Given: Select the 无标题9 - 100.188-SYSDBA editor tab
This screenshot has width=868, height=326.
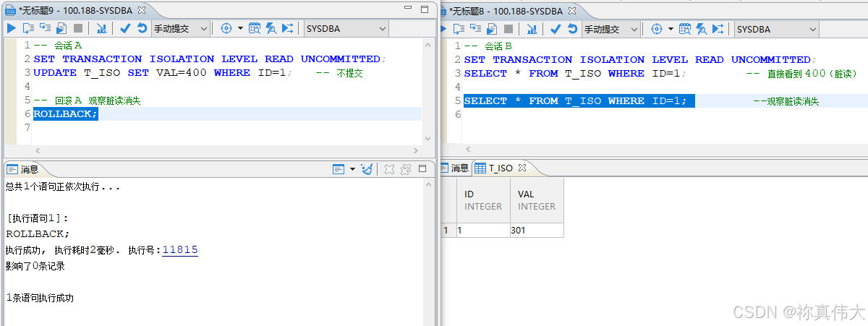Looking at the screenshot, I should [76, 10].
